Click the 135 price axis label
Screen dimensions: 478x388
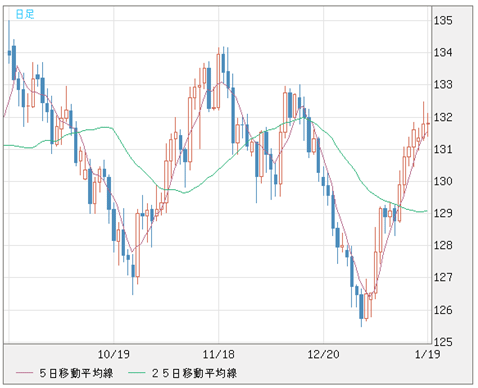tap(443, 21)
